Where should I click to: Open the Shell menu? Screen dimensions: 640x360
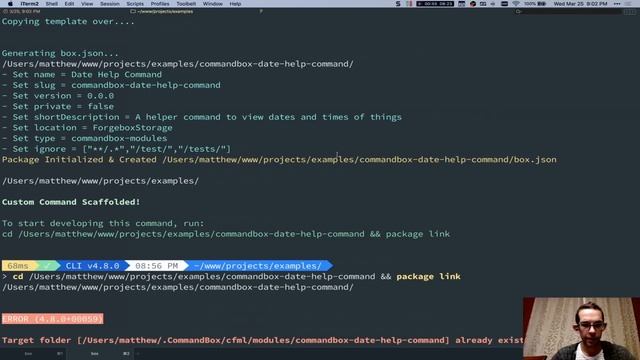click(51, 4)
